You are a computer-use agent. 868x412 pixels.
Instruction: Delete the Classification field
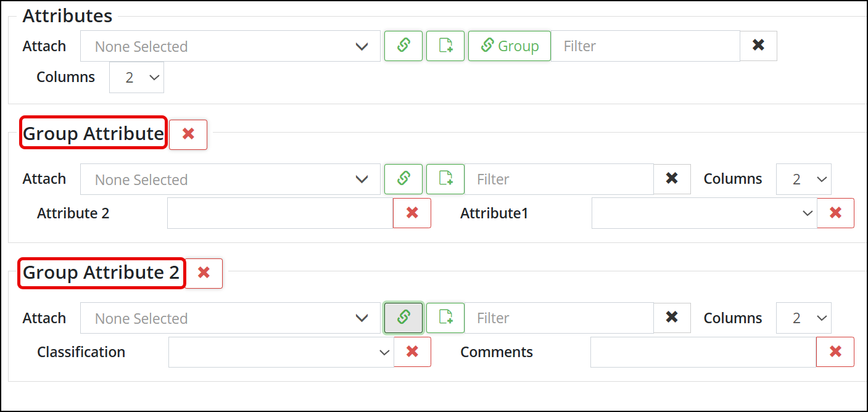[x=412, y=352]
